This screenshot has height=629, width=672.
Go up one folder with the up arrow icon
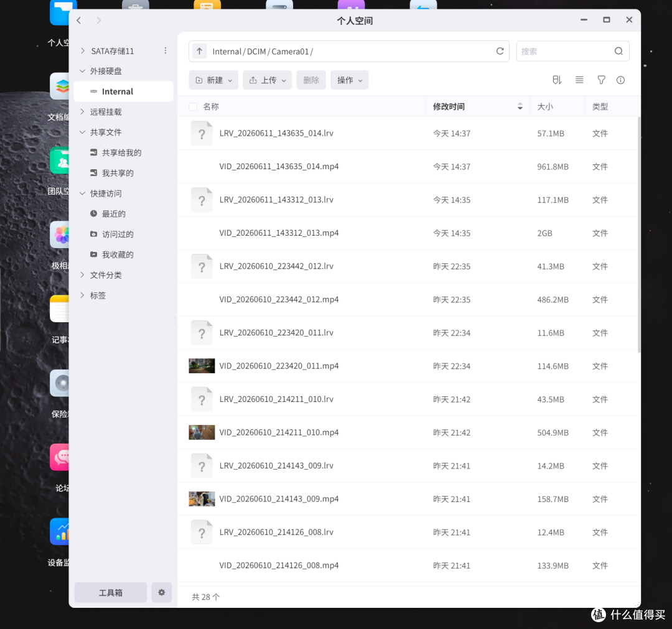(199, 52)
